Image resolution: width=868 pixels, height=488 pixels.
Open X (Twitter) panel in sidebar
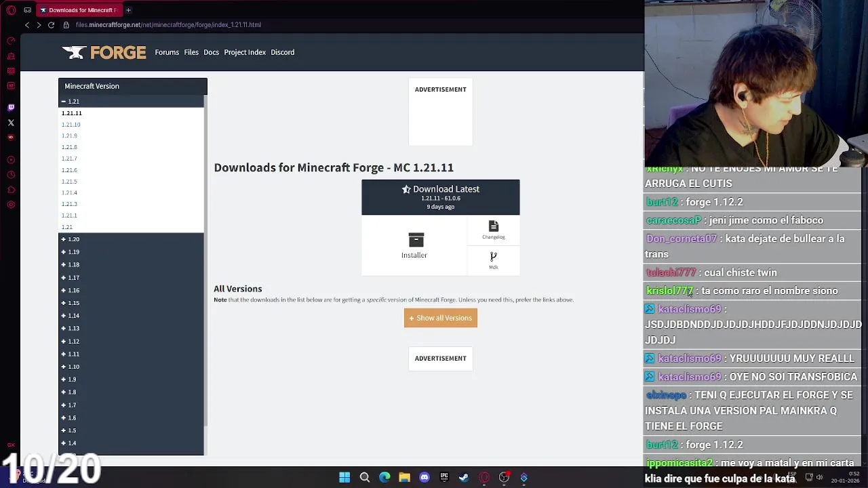point(11,123)
